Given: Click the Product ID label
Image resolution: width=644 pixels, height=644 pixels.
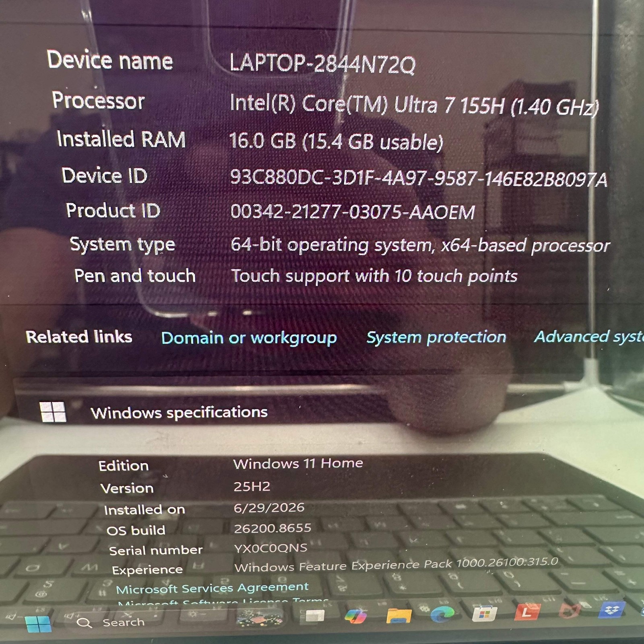Looking at the screenshot, I should click(x=113, y=211).
